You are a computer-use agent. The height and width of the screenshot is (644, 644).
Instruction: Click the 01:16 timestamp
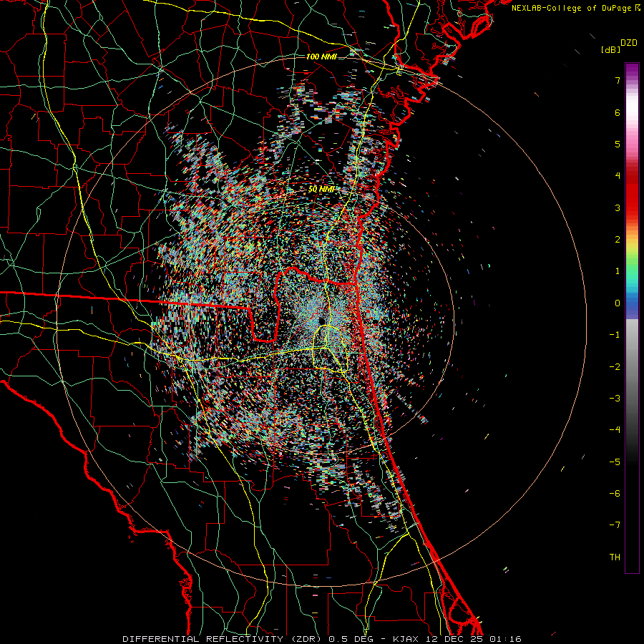tap(505, 639)
